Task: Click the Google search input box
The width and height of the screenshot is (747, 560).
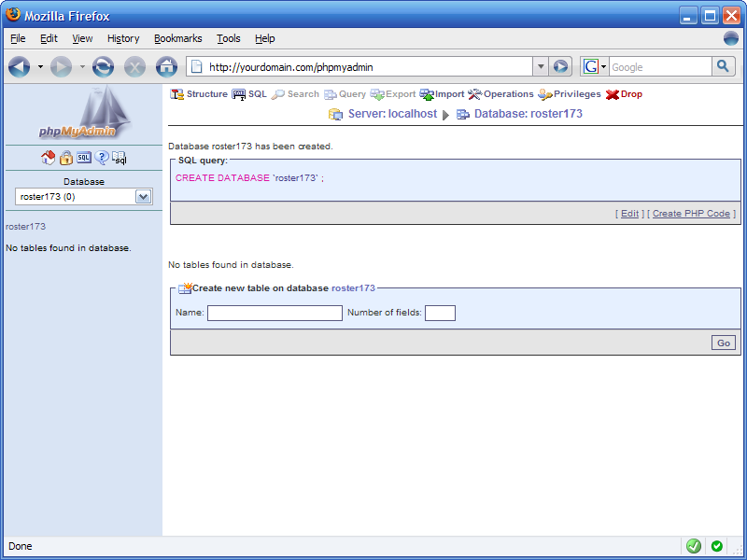Action: [660, 66]
